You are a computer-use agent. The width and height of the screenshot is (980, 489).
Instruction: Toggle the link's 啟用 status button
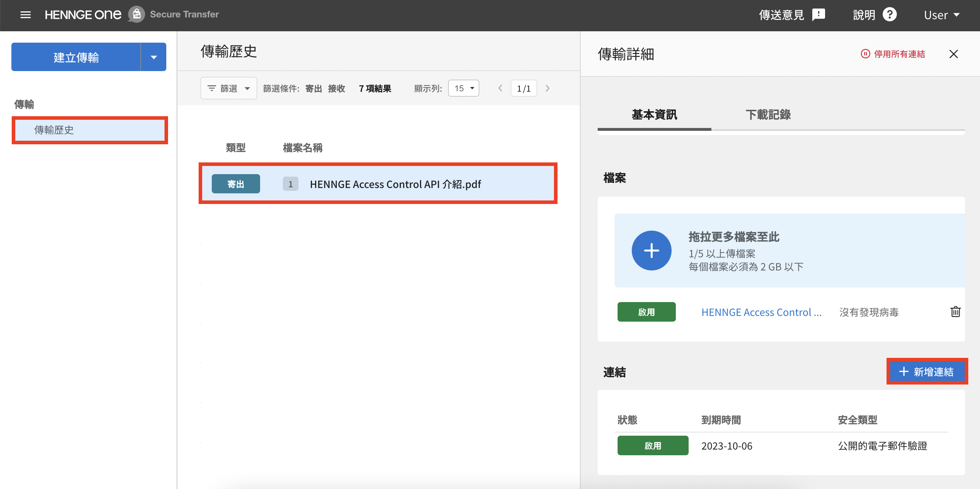coord(653,446)
